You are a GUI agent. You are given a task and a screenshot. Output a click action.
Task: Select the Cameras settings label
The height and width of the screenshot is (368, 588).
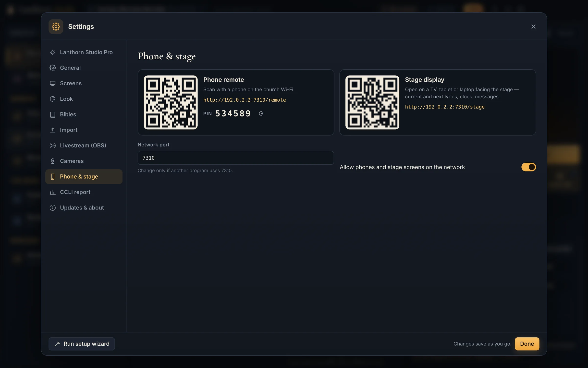click(x=72, y=161)
